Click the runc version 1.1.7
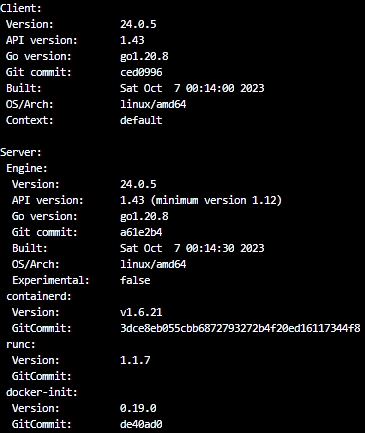Image resolution: width=365 pixels, height=433 pixels. 135,360
